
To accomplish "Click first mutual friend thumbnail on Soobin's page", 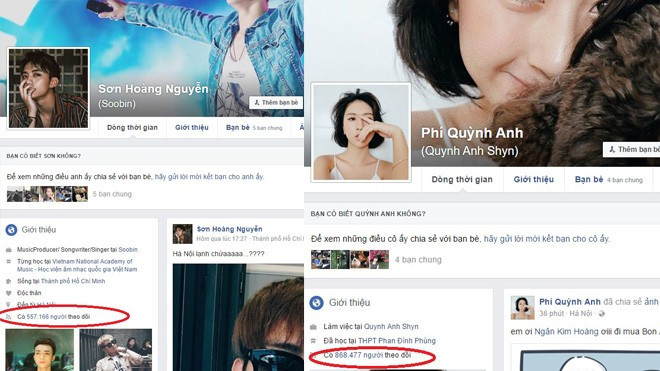I will (15, 194).
